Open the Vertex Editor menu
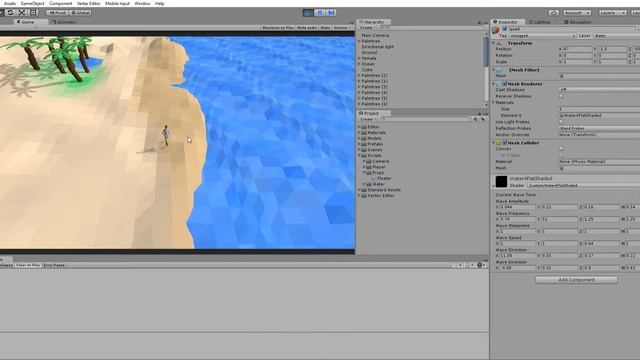Image resolution: width=640 pixels, height=360 pixels. click(89, 3)
